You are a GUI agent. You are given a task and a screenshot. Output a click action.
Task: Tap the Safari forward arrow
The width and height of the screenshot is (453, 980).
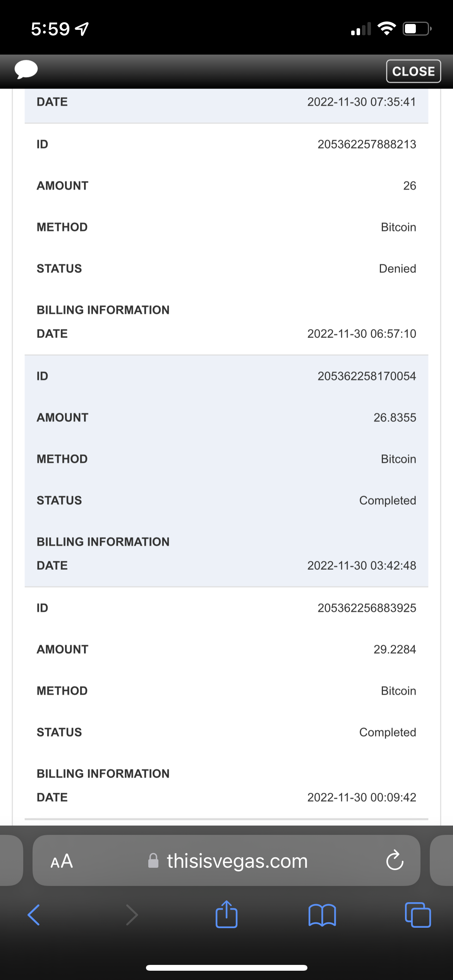tap(132, 915)
